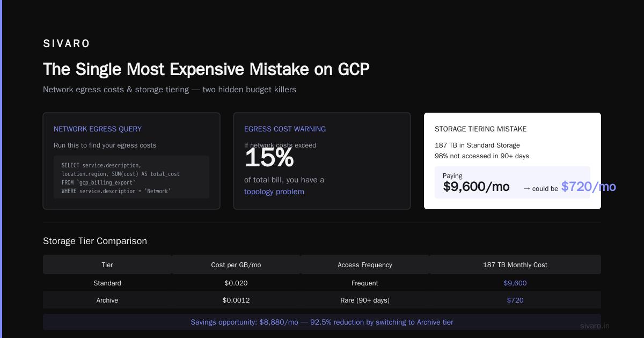Click the 'Tier' column header
This screenshot has height=338, width=644.
pos(107,265)
